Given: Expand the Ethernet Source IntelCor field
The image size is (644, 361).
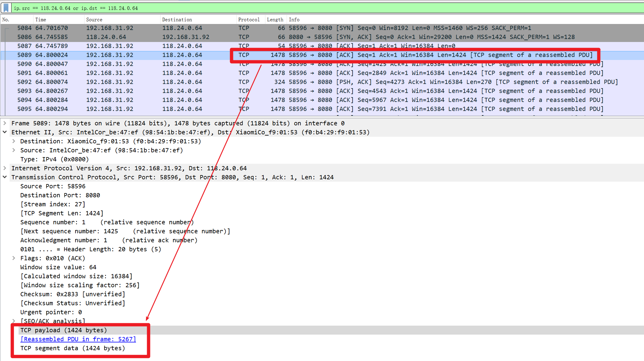Looking at the screenshot, I should point(14,150).
